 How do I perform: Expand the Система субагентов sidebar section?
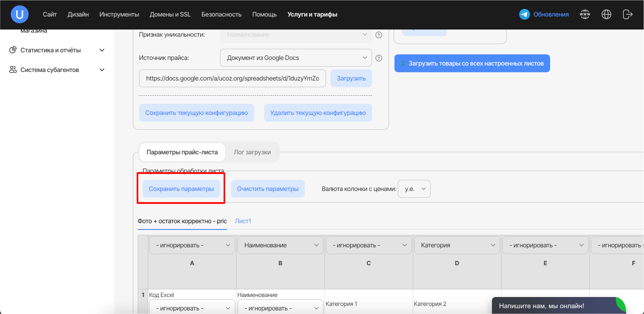[102, 70]
